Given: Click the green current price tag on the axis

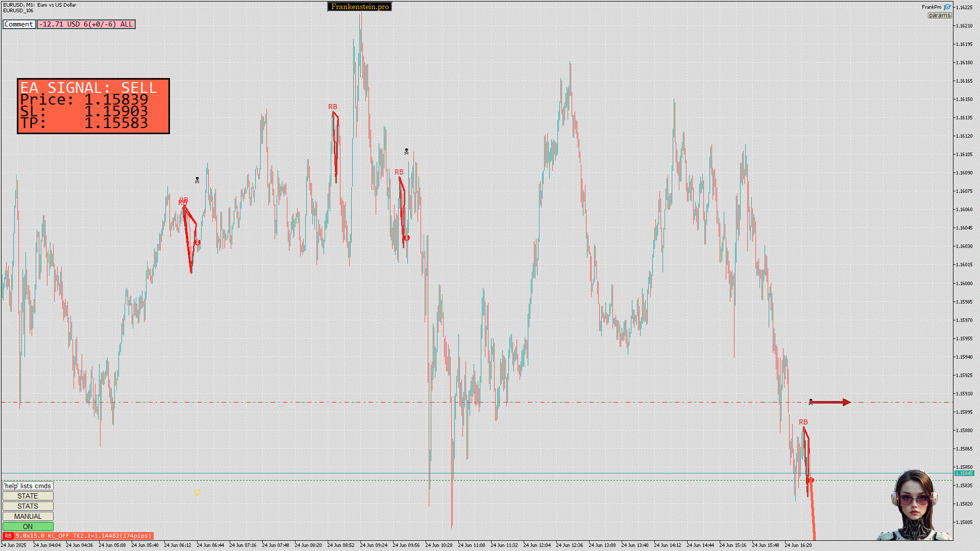Looking at the screenshot, I should pyautogui.click(x=964, y=473).
